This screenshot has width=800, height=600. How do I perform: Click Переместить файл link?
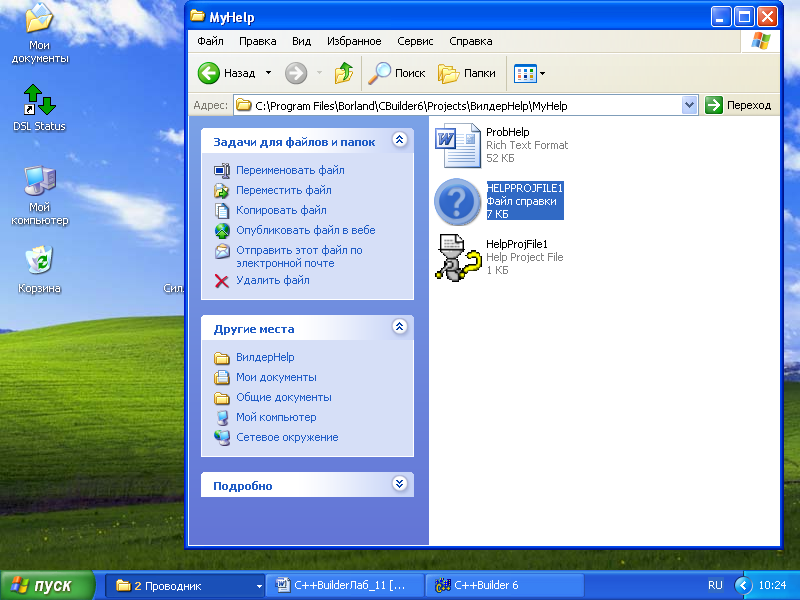[x=284, y=190]
